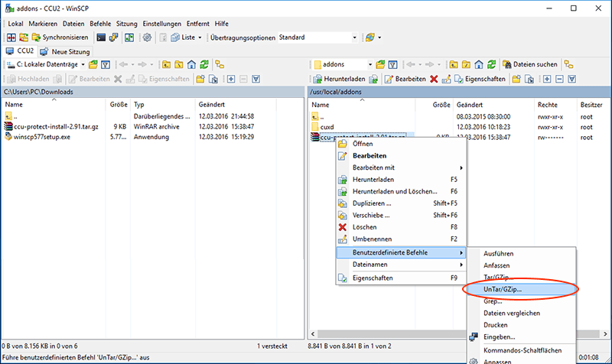Viewport: 612px width, 364px height.
Task: Click red delete X in remote toolbar
Action: (434, 79)
